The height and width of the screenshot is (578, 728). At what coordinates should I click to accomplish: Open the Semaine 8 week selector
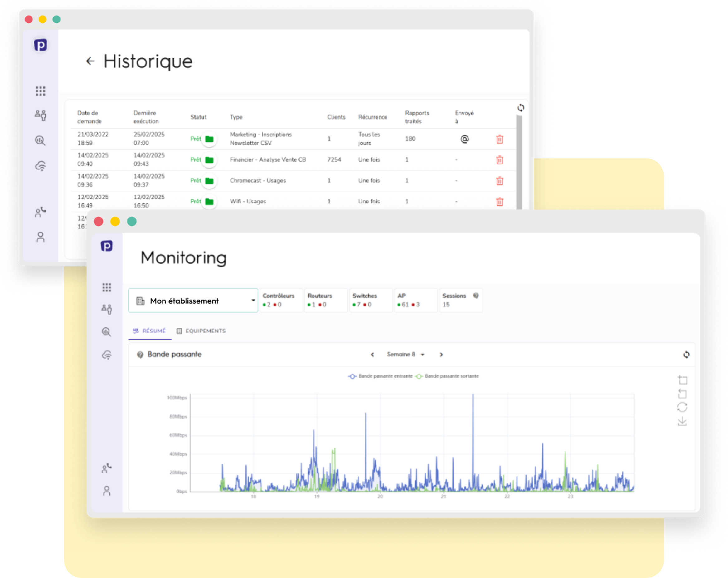coord(405,354)
